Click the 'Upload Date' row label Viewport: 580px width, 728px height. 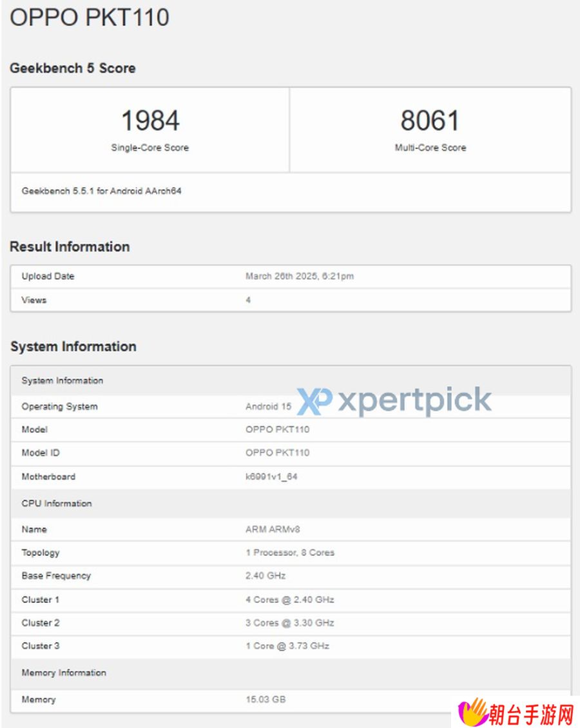pos(48,276)
